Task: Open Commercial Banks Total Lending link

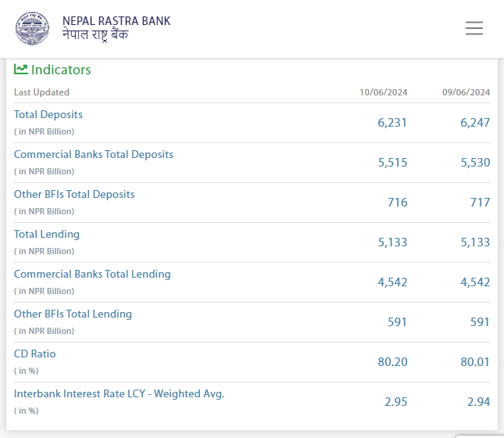Action: coord(92,275)
